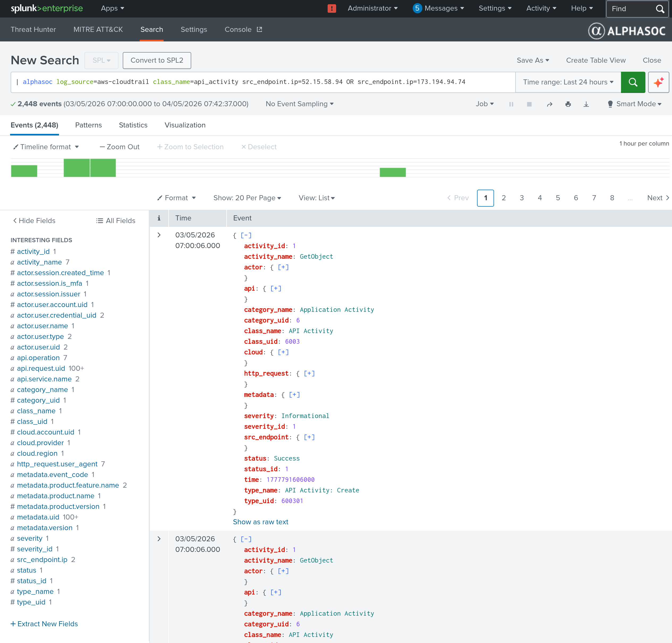Viewport: 672px width, 643px height.
Task: Expand the first event row chevron
Action: pos(159,235)
